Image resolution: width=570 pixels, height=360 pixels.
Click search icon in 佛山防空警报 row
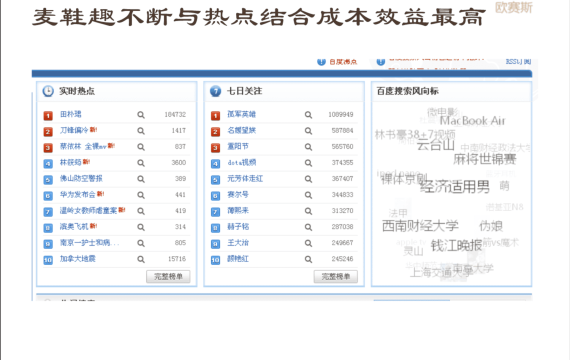coord(141,179)
